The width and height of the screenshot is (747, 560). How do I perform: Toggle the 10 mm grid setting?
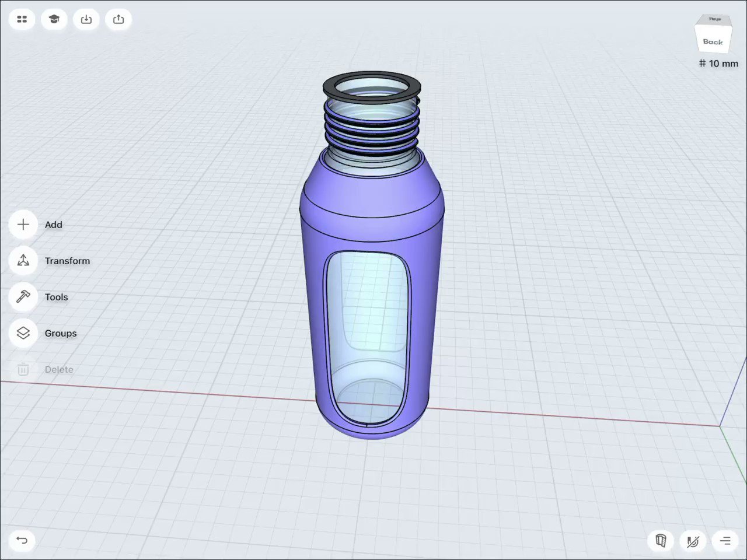click(x=717, y=64)
